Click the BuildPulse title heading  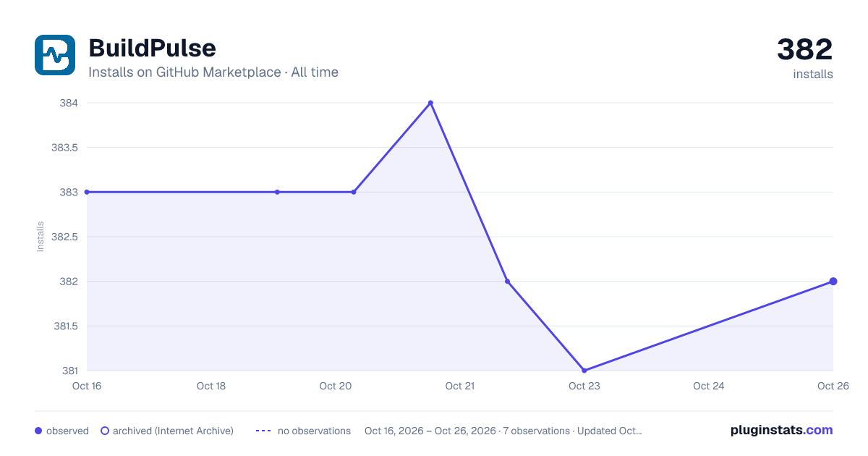coord(152,48)
